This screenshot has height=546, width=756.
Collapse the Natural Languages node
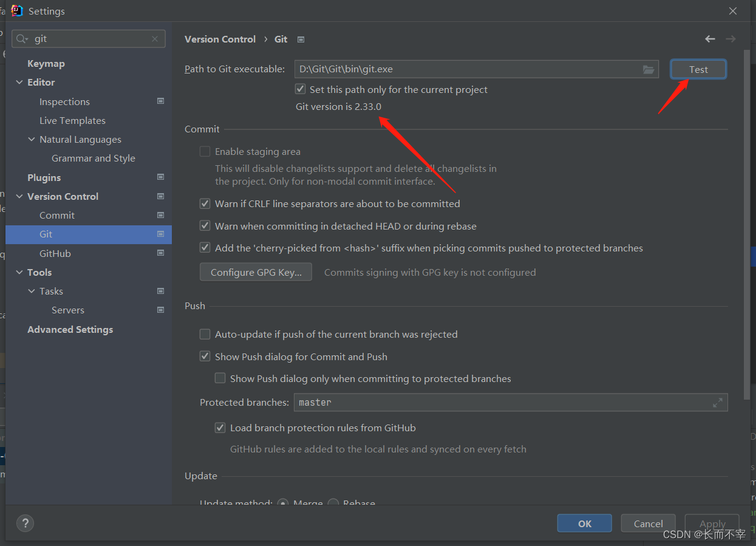(x=32, y=139)
